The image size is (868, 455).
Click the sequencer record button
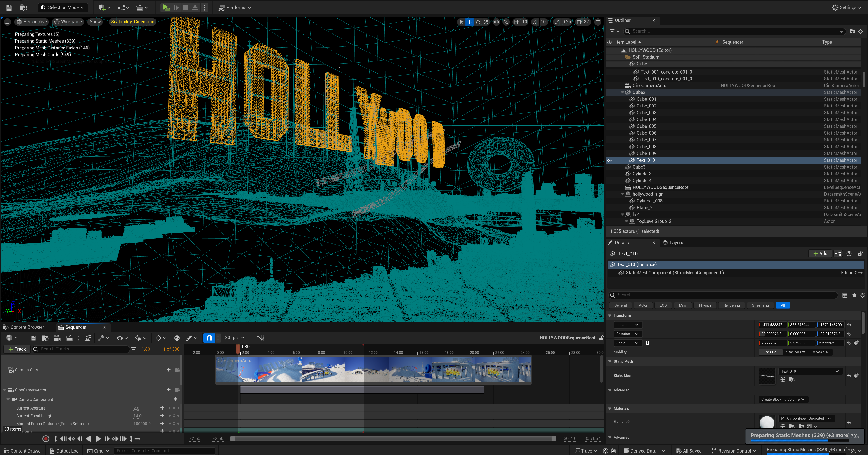46,438
